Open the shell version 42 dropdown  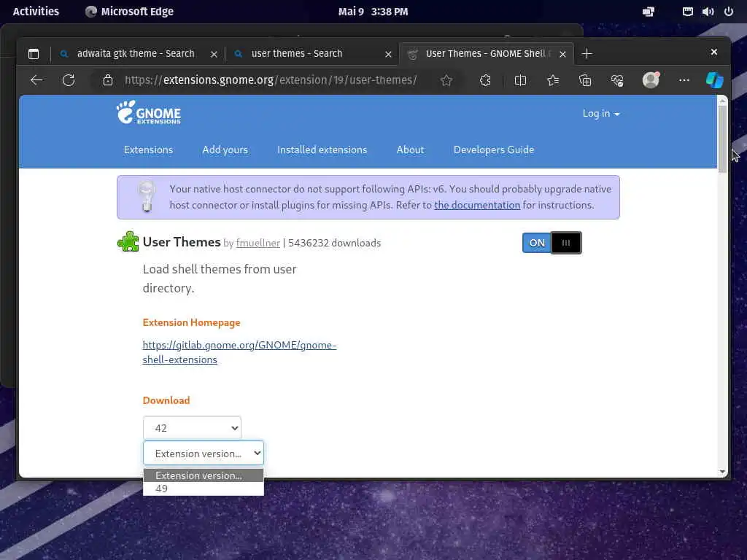coord(192,427)
